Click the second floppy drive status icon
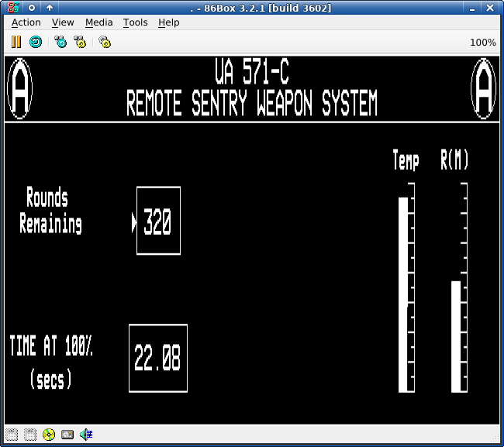Viewport: 504px width, 447px height. click(30, 435)
